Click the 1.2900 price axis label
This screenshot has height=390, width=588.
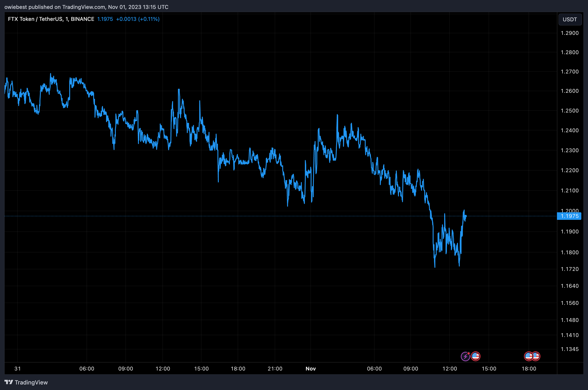click(x=570, y=33)
